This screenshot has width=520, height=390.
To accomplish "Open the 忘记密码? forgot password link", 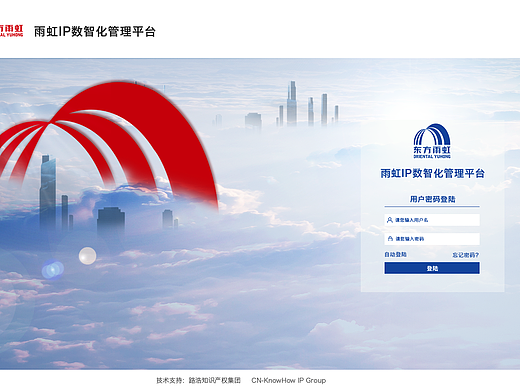I will click(x=465, y=255).
